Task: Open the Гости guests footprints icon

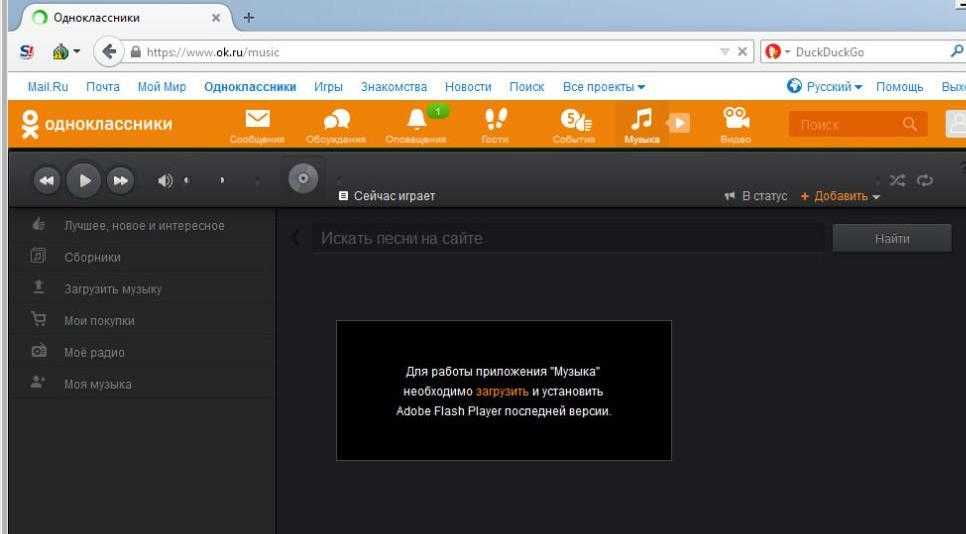Action: [495, 126]
